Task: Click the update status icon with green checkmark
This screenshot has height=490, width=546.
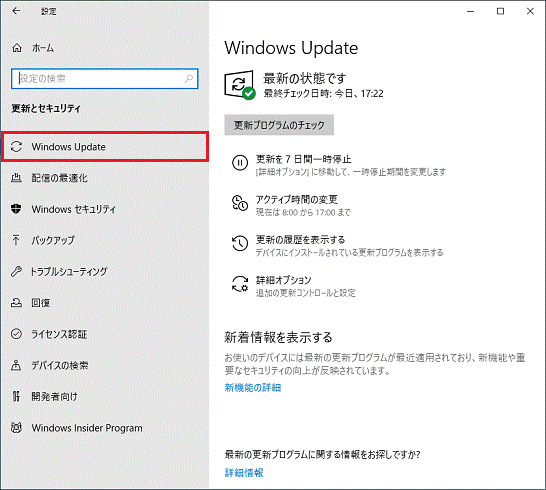Action: 240,85
